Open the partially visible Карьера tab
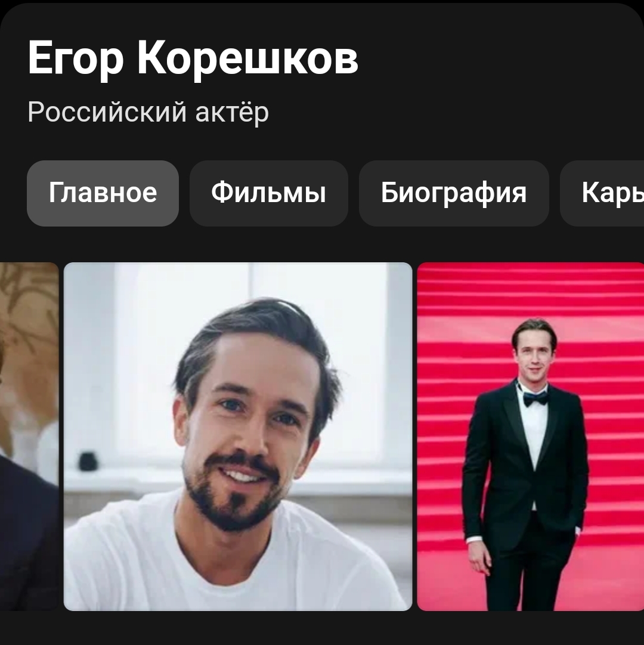Image resolution: width=644 pixels, height=645 pixels. (x=602, y=193)
